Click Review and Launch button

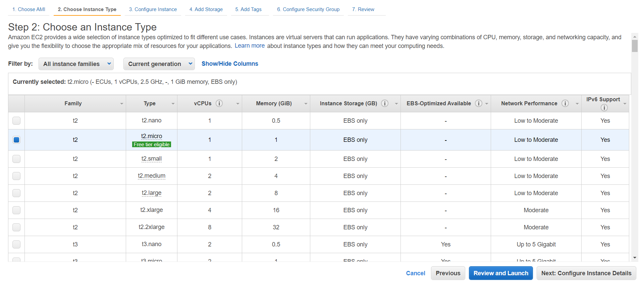(x=501, y=273)
